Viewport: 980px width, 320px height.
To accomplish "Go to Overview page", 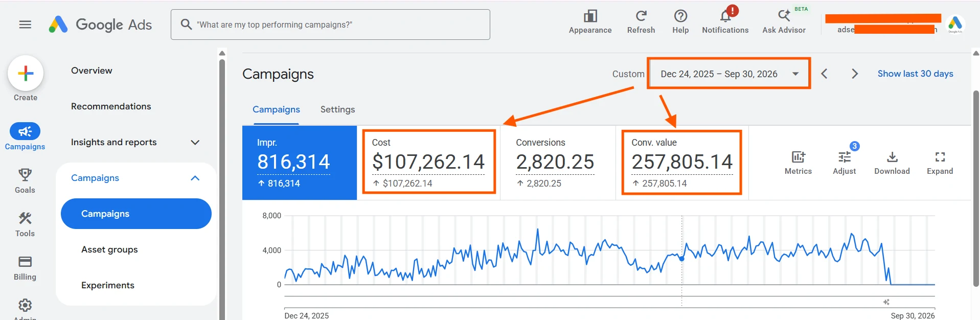I will [x=92, y=71].
